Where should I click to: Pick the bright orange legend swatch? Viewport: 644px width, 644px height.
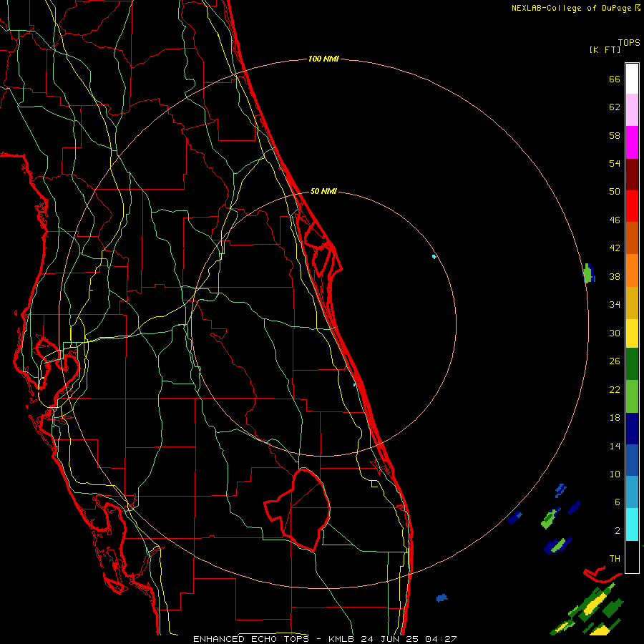pyautogui.click(x=632, y=270)
